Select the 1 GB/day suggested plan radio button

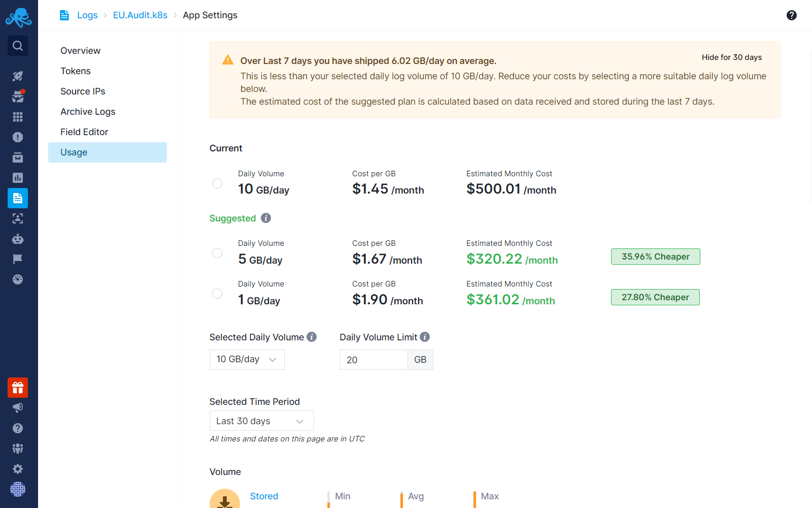tap(217, 294)
